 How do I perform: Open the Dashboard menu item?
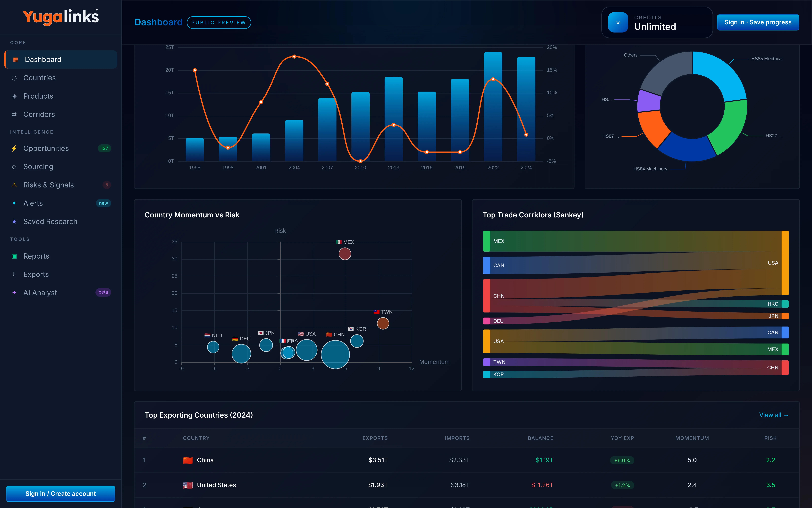tap(61, 59)
